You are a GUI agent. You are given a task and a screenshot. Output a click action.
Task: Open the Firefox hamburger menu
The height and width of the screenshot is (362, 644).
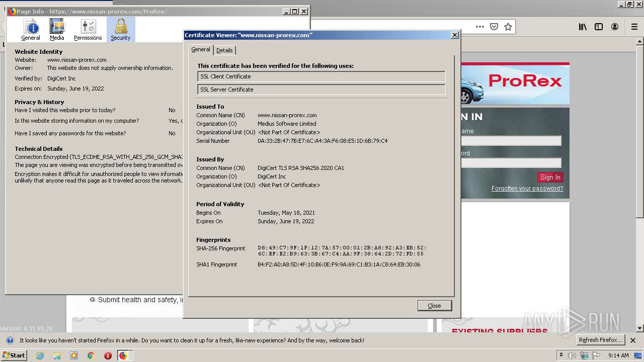pos(634,27)
